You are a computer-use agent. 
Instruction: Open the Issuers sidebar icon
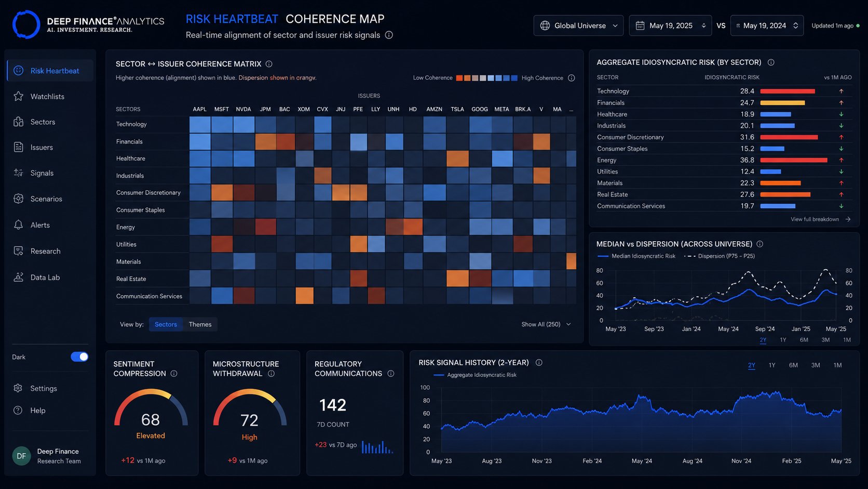click(19, 147)
